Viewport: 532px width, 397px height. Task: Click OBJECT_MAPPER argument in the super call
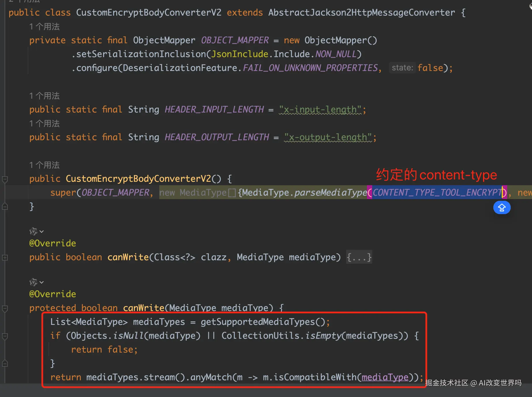[x=115, y=192]
